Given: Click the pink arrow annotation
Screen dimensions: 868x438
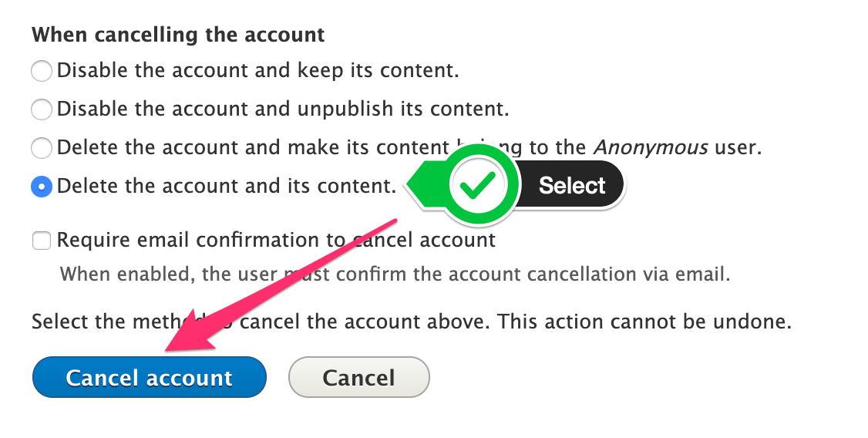Looking at the screenshot, I should coord(284,287).
